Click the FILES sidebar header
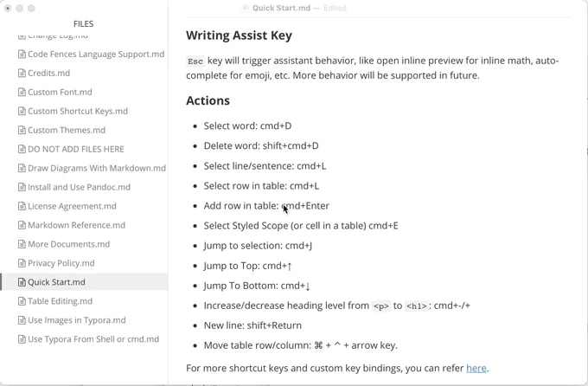The height and width of the screenshot is (386, 588). pos(83,23)
